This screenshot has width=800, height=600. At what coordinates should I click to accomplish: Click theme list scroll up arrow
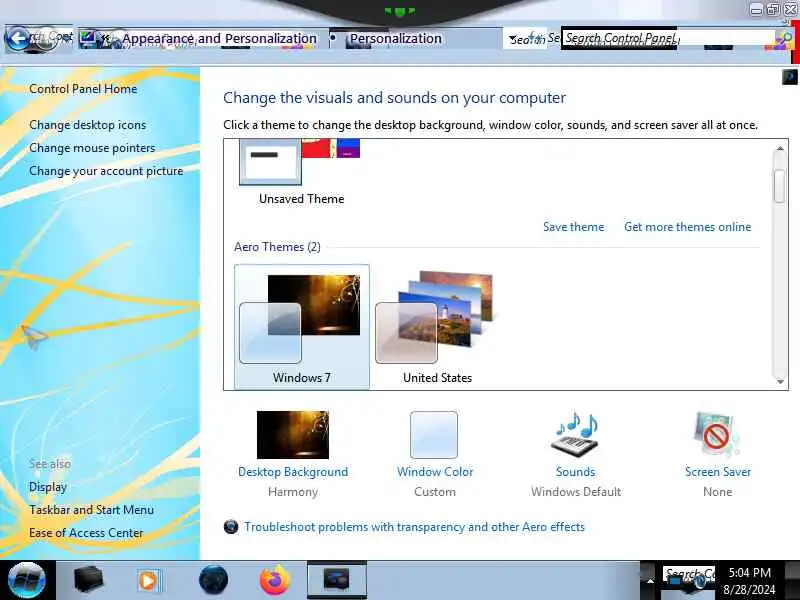coord(780,149)
